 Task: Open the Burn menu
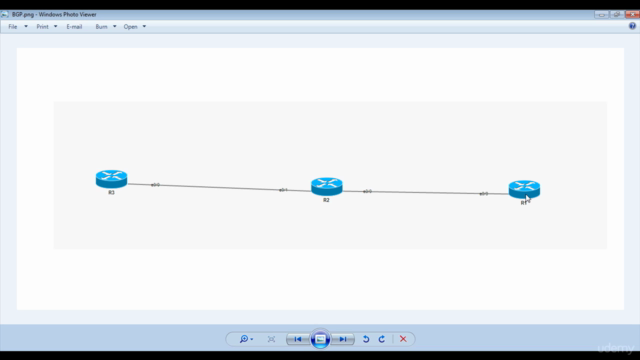[x=101, y=27]
